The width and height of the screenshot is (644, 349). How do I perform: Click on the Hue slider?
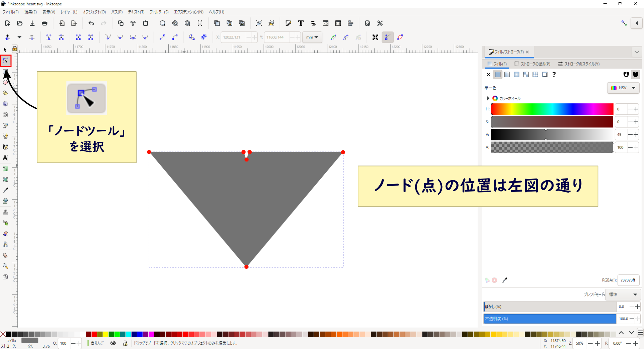551,109
